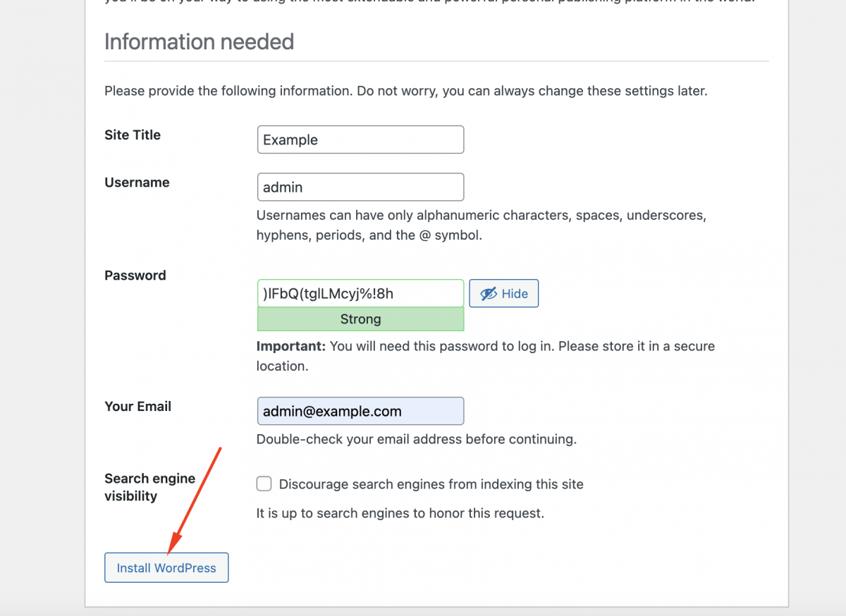Viewport: 846px width, 616px height.
Task: Focus the Site Title field containing Example
Action: coord(360,140)
